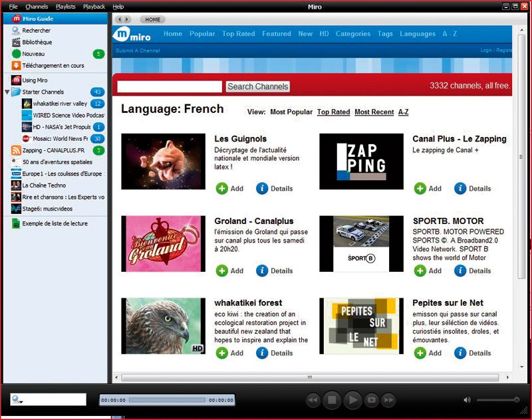
Task: Click browser back arrow next to HOME
Action: (x=119, y=20)
